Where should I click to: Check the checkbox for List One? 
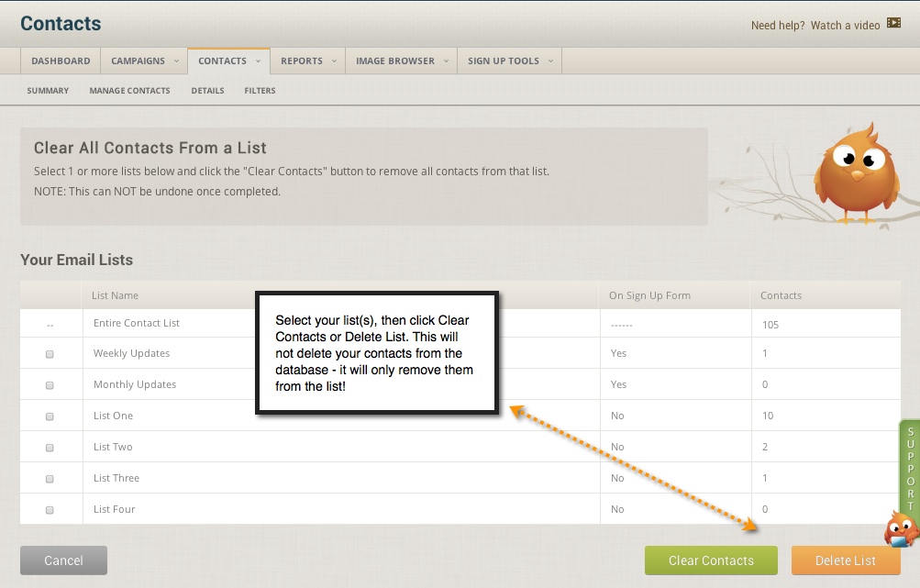tap(51, 416)
